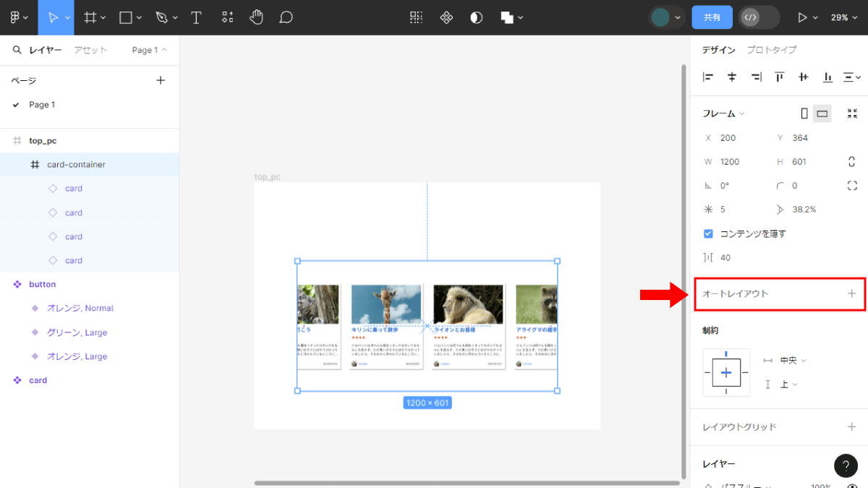Click the align top icon
This screenshot has width=868, height=488.
(780, 77)
